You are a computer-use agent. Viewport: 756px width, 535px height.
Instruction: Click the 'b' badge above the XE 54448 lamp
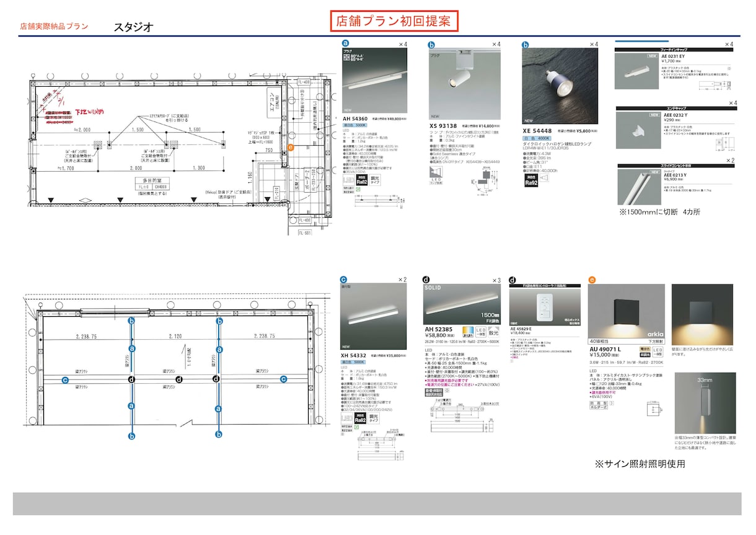click(525, 45)
